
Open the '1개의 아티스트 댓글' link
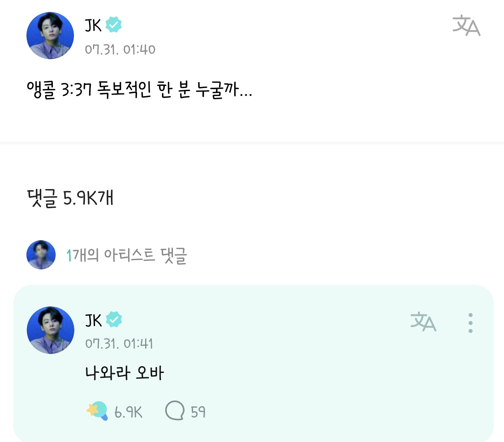pyautogui.click(x=126, y=255)
